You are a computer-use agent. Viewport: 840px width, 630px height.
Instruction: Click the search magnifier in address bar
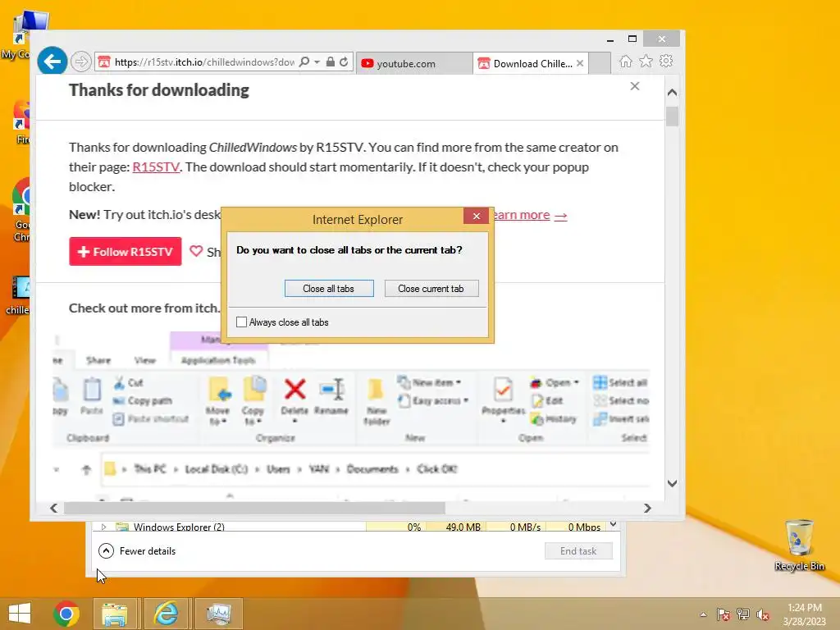pos(304,62)
